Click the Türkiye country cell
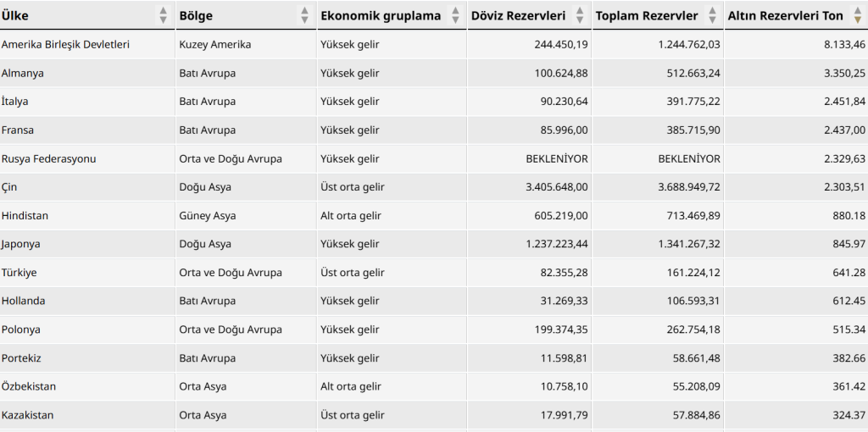 [19, 272]
